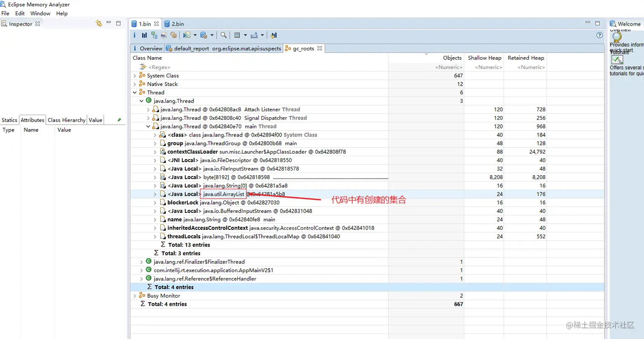This screenshot has height=339, width=644.
Task: Click the Compare to another heap dump icon
Action: (x=274, y=35)
